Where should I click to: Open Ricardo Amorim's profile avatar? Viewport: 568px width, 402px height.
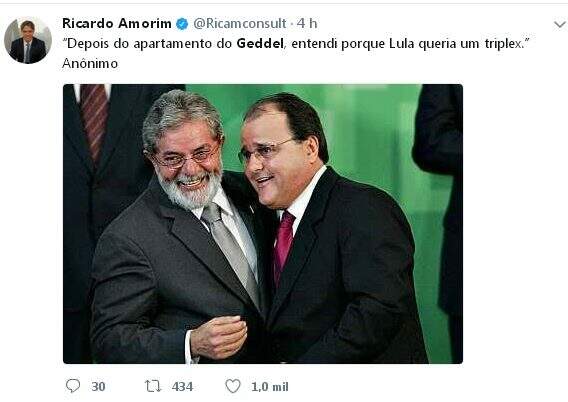pyautogui.click(x=28, y=40)
